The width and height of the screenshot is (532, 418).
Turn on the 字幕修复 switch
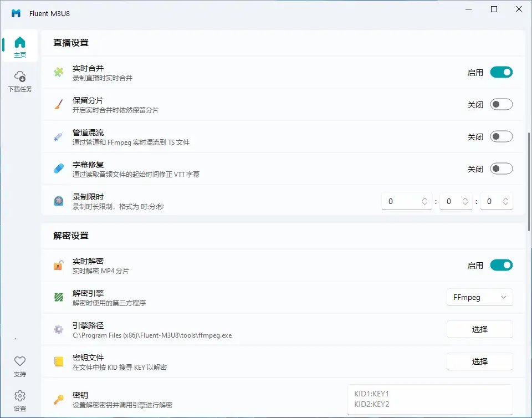click(x=501, y=168)
